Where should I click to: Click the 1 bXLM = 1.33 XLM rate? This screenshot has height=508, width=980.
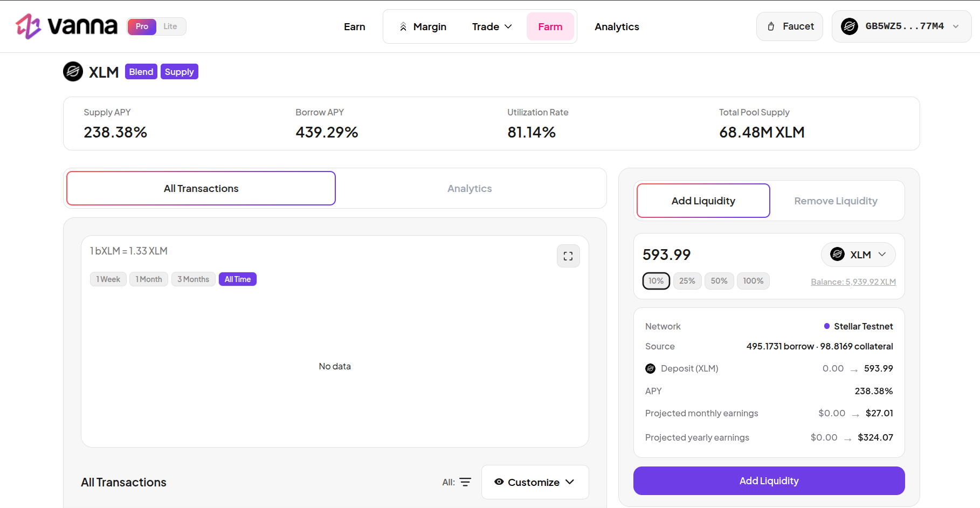pyautogui.click(x=129, y=251)
